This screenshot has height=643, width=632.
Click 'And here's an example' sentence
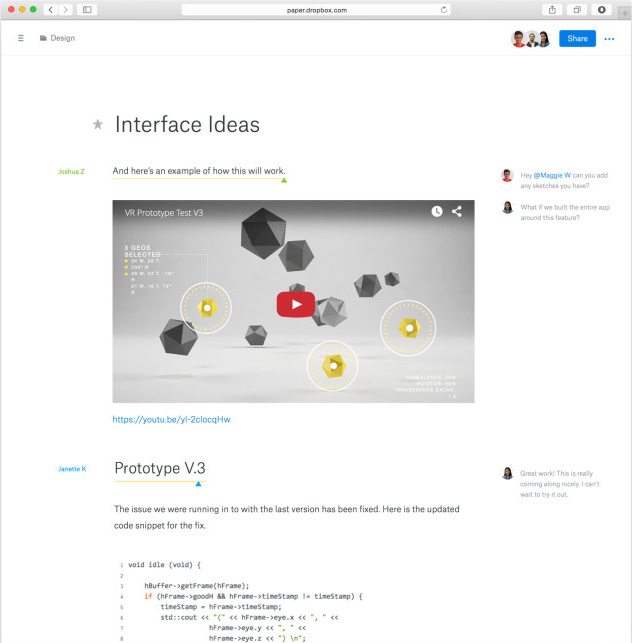(199, 171)
